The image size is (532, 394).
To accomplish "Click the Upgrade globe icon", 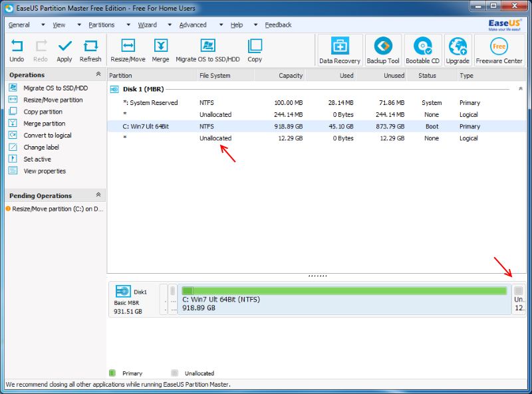I will [458, 46].
